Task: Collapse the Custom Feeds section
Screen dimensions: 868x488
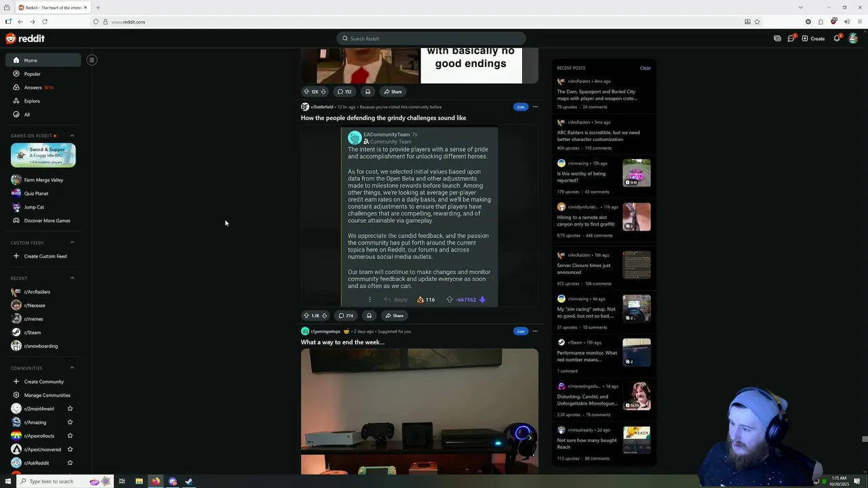Action: 72,243
